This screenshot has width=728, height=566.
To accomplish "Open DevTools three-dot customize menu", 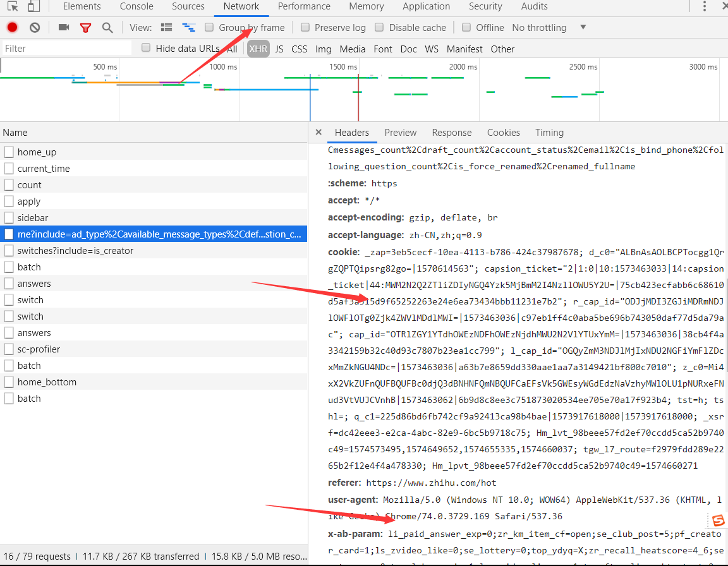I will pyautogui.click(x=705, y=6).
